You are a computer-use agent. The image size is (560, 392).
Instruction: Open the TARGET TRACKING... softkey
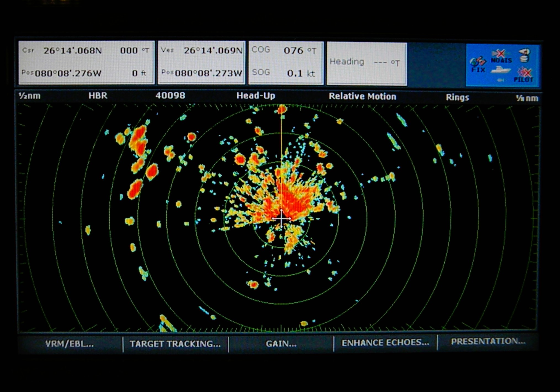175,344
